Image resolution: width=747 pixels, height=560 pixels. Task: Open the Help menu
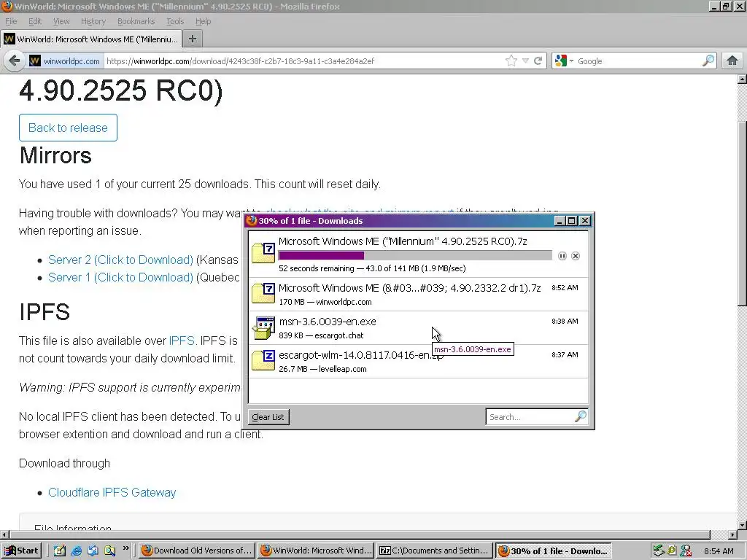coord(203,21)
